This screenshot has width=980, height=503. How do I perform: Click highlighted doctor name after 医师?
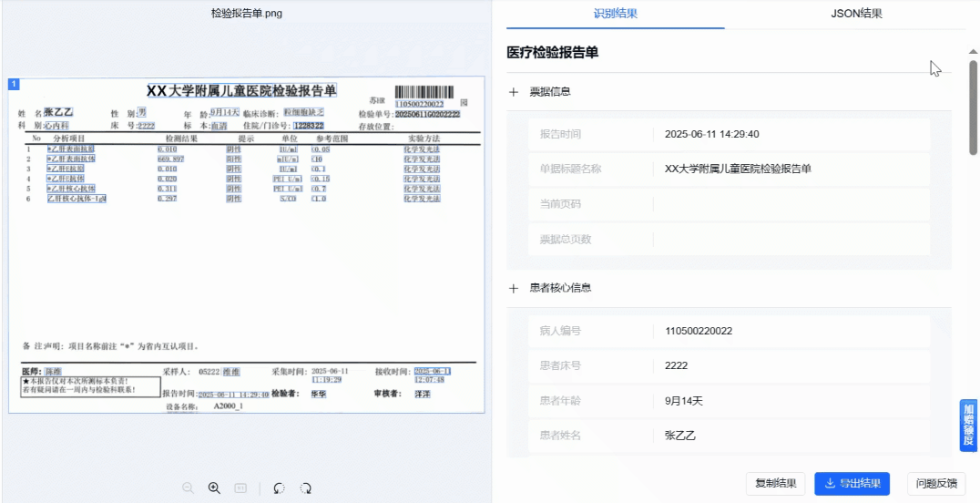(x=53, y=371)
